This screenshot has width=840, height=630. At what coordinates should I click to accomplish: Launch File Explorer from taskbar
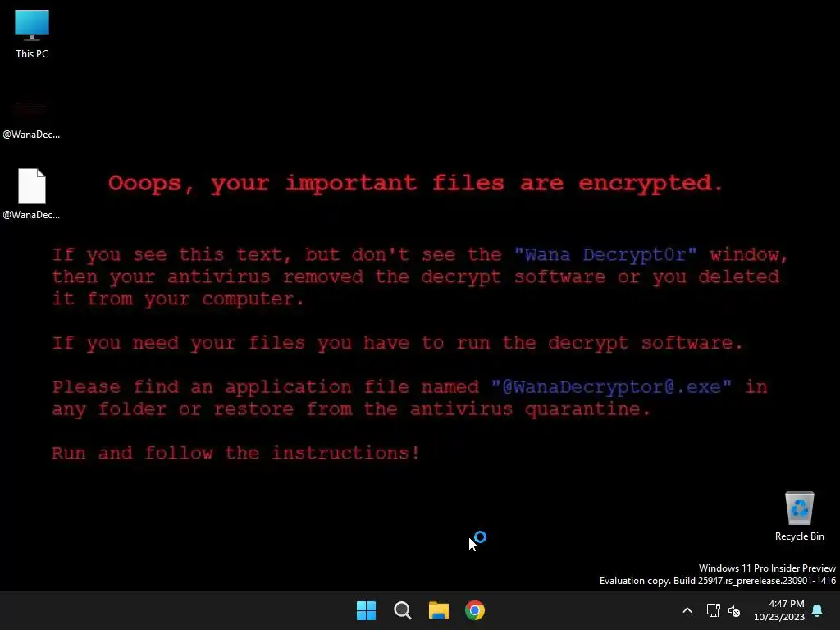coord(439,610)
